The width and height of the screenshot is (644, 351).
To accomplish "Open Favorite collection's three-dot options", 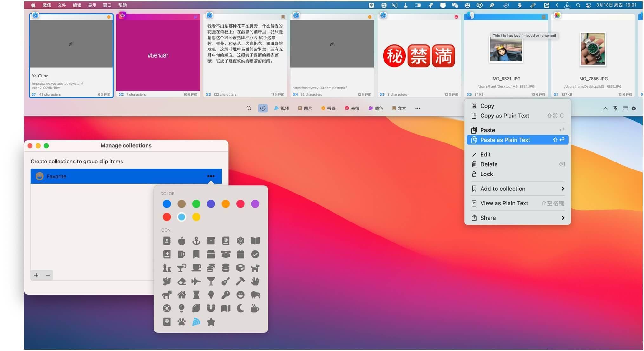I will tap(211, 176).
